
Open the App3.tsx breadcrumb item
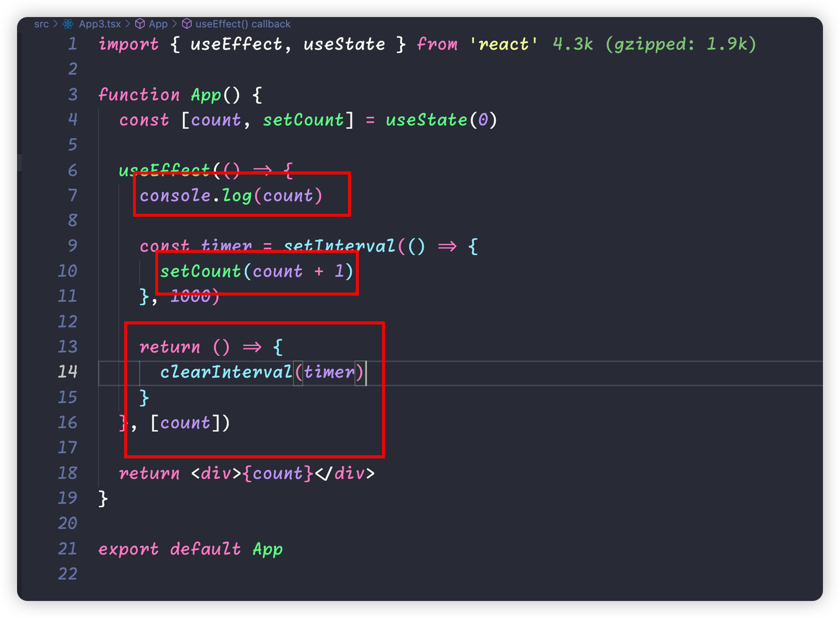tap(99, 24)
